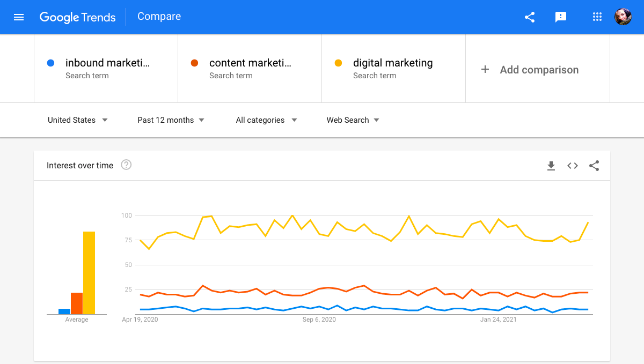Switch search type using Web Search dropdown
Viewport: 644px width, 364px height.
tap(352, 120)
